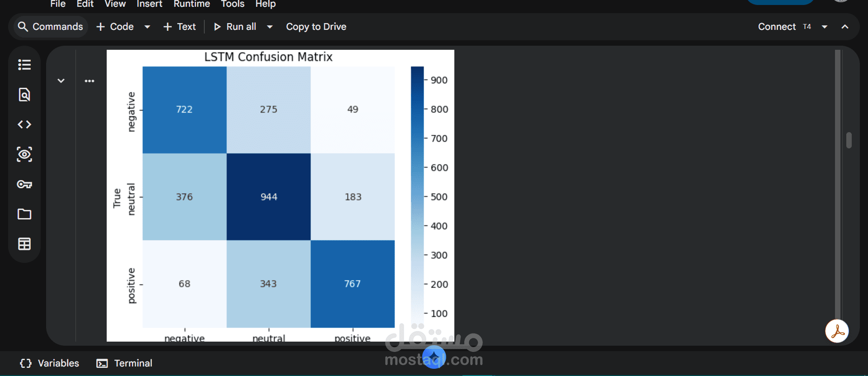Expand the Code insert dropdown arrow
This screenshot has width=868, height=376.
tap(147, 27)
